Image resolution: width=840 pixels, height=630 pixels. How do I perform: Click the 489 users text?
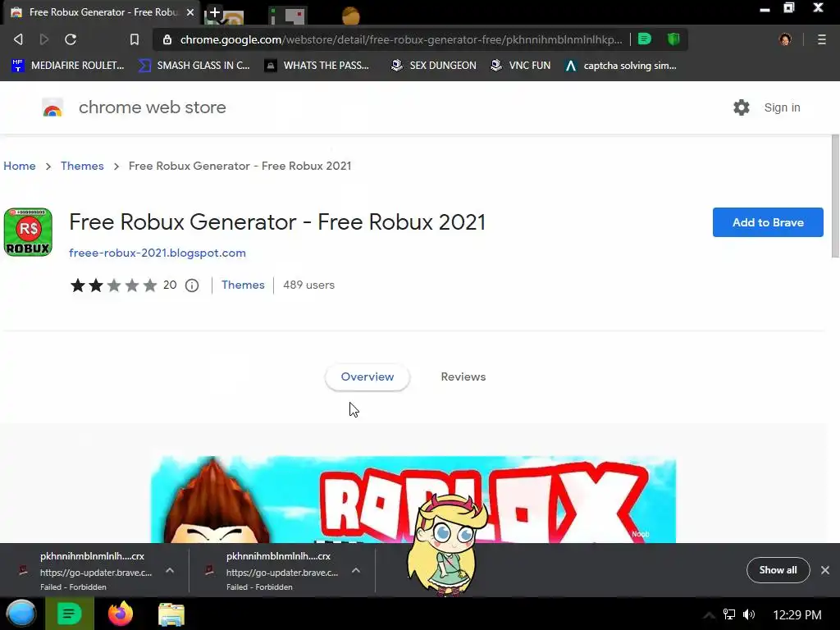(308, 285)
